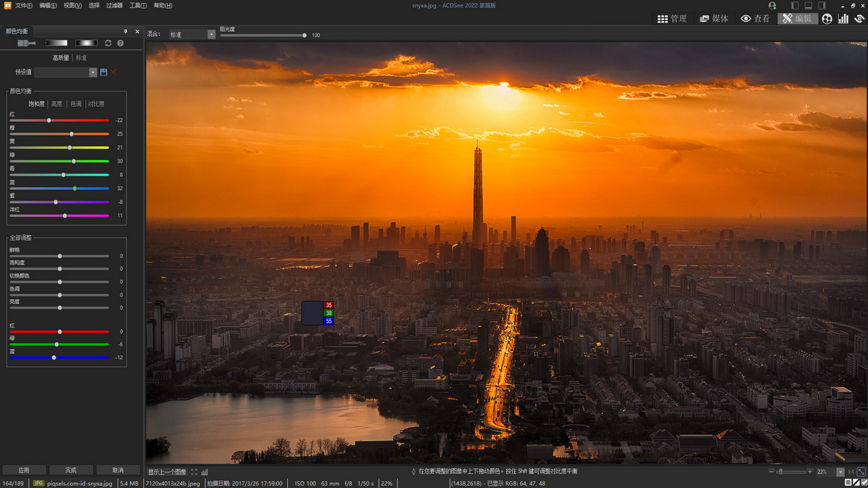Adjust the 黄 yellow slider
This screenshot has width=868, height=488.
(x=59, y=147)
